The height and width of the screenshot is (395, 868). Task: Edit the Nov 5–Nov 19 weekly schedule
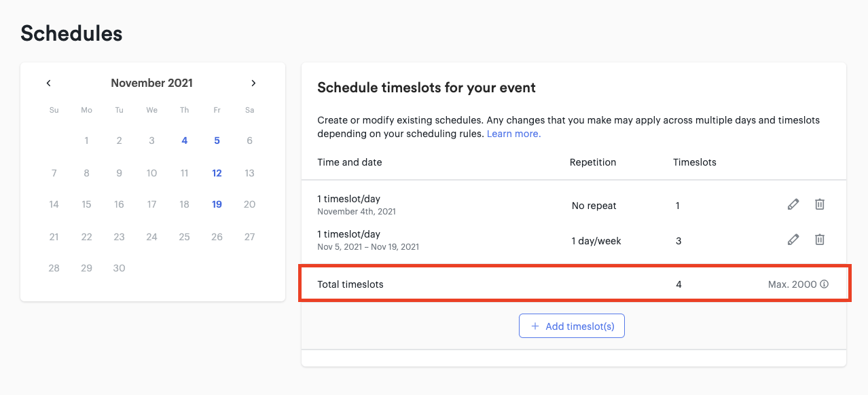click(x=793, y=240)
